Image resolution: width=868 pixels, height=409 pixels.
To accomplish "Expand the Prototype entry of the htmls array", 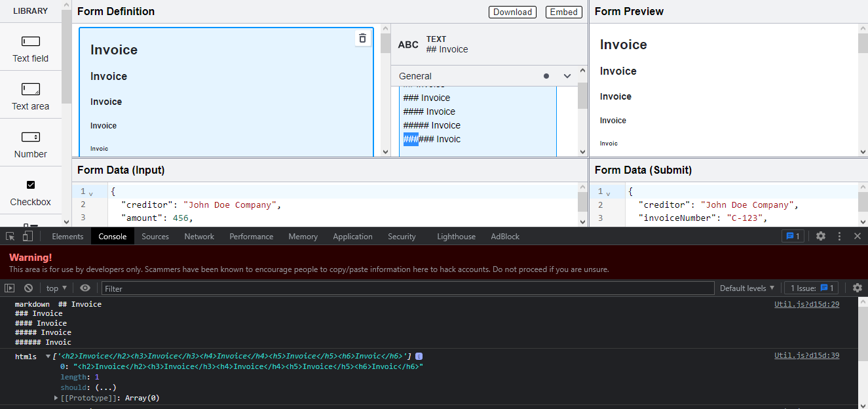I will click(56, 398).
